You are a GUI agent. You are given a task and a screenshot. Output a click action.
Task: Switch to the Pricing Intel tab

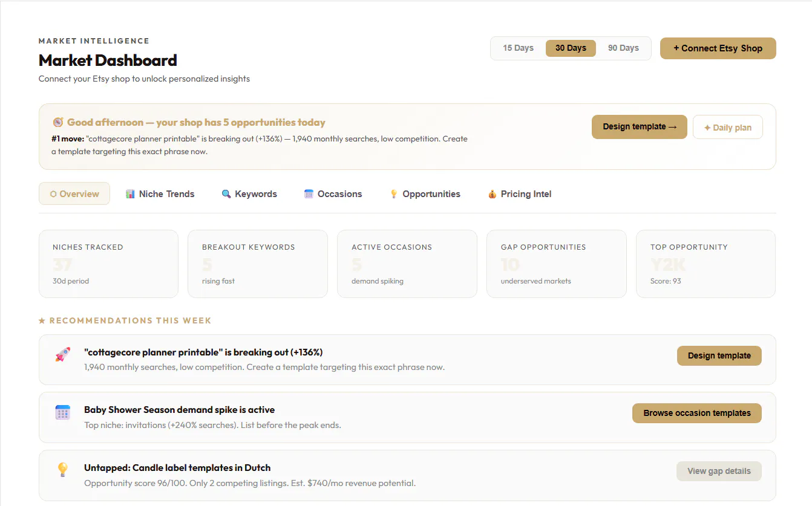coord(520,194)
